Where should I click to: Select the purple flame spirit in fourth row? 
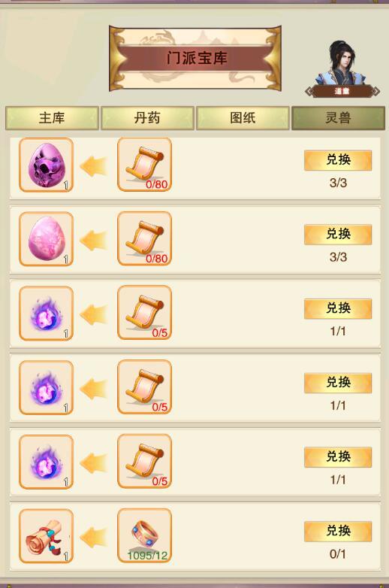pyautogui.click(x=46, y=387)
